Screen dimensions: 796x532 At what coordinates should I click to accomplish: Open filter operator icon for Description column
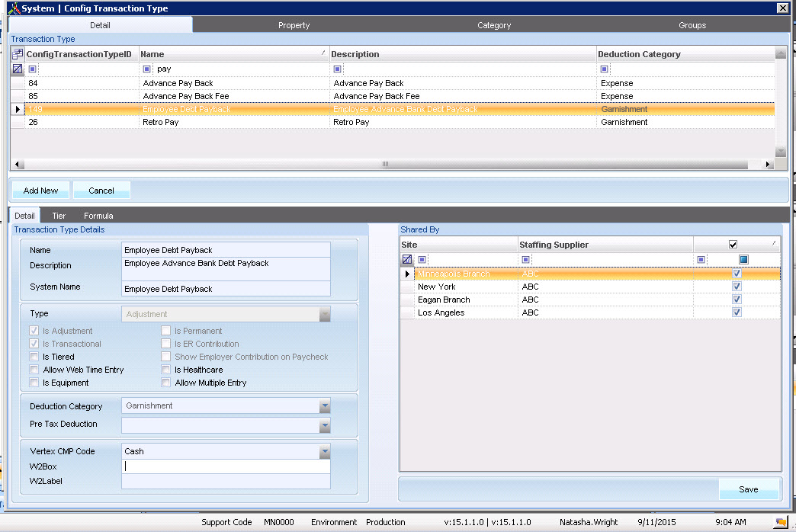point(337,69)
